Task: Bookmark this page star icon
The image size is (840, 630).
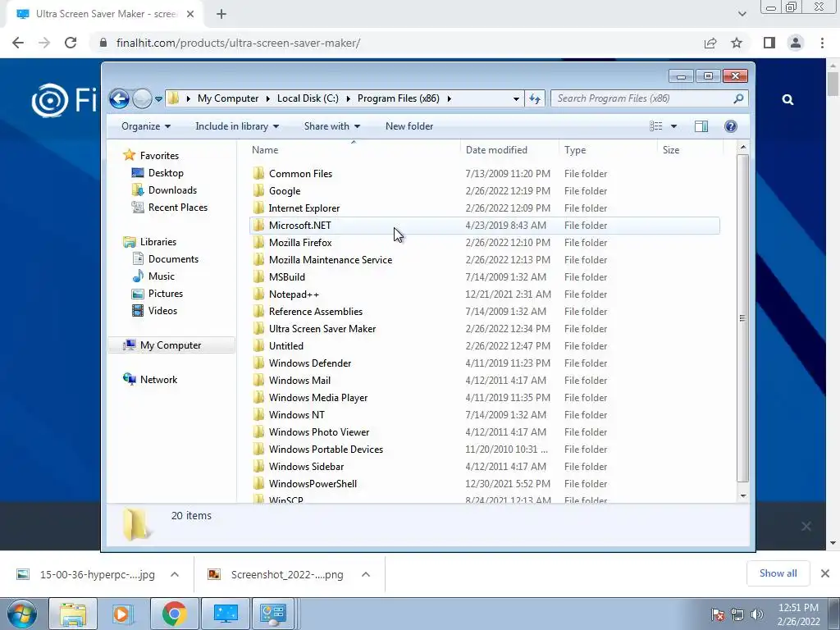Action: coord(737,43)
